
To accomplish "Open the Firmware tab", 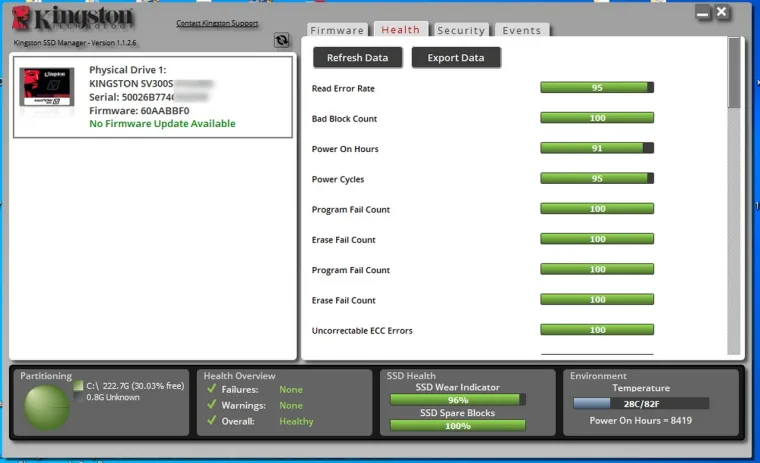I will (x=337, y=31).
